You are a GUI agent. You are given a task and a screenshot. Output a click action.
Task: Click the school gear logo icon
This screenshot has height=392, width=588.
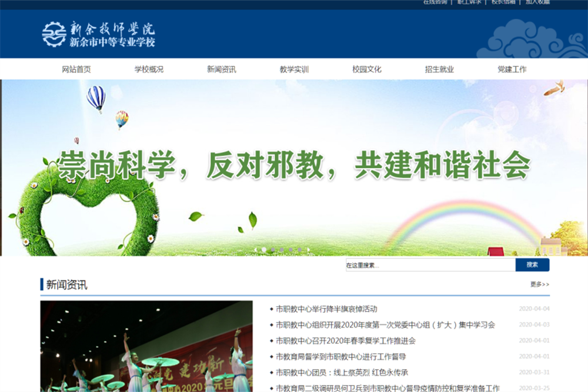pos(54,34)
